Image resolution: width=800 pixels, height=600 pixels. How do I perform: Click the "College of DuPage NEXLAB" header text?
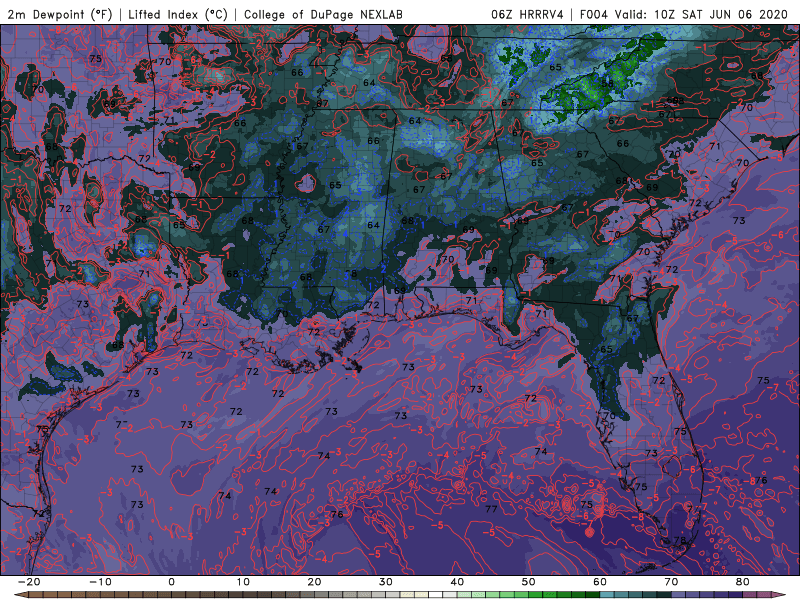point(323,14)
